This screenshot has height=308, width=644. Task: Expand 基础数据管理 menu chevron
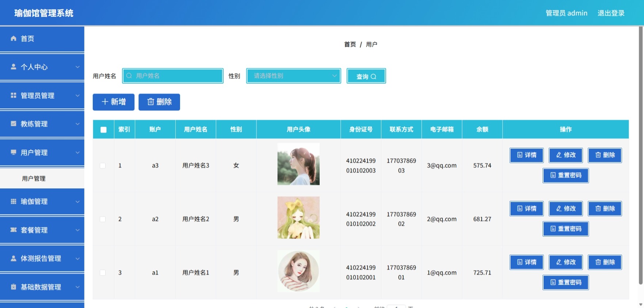point(77,287)
